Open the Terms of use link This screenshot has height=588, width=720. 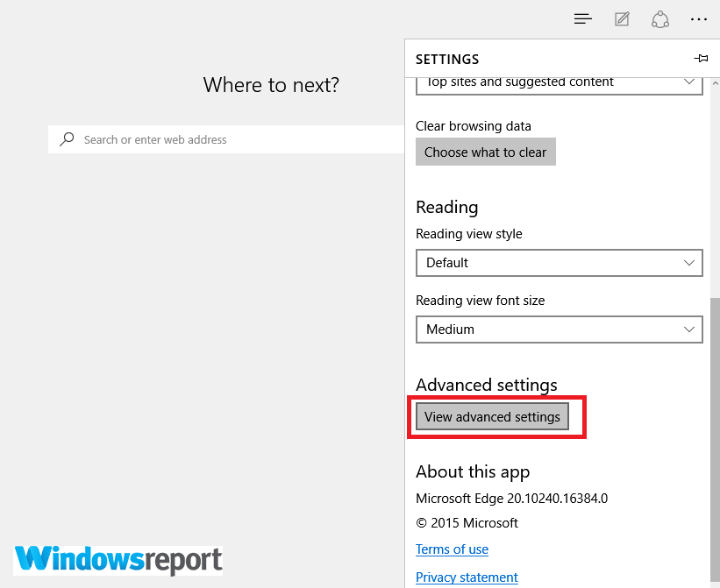452,549
